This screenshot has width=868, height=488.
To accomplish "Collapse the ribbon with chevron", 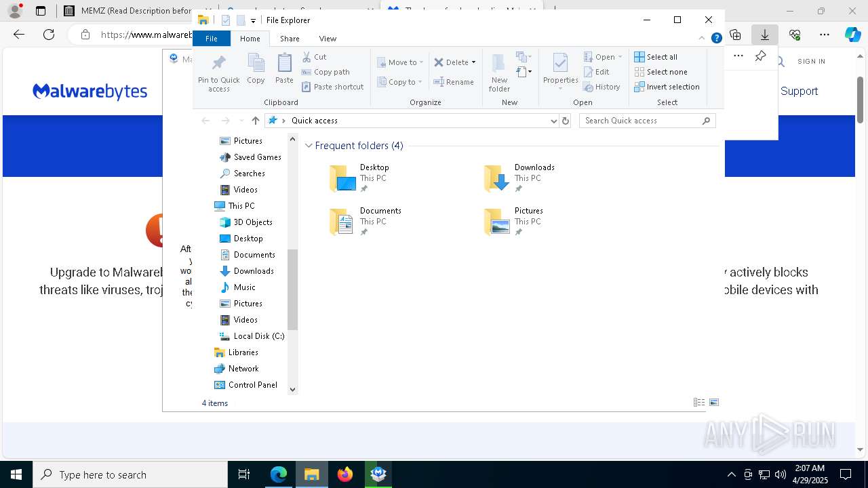I will tap(703, 39).
